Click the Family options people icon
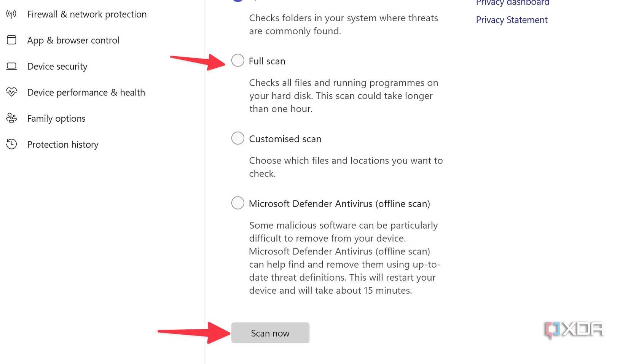 [11, 118]
